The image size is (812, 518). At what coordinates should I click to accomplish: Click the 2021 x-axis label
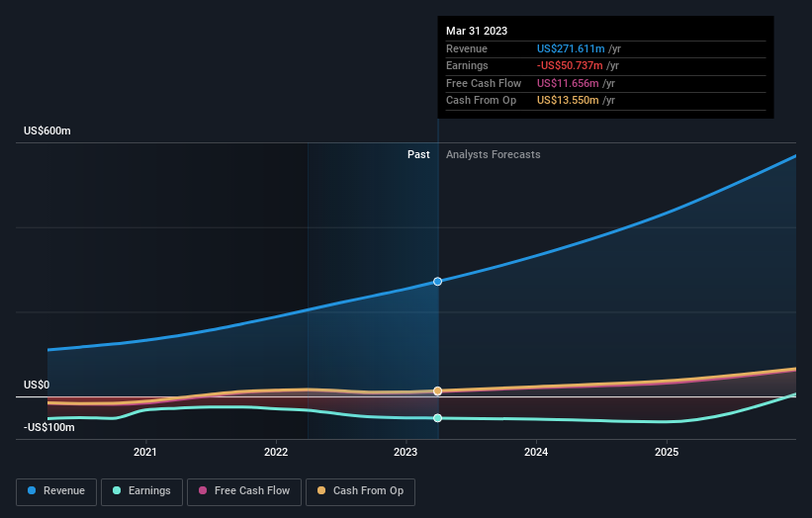click(x=145, y=452)
